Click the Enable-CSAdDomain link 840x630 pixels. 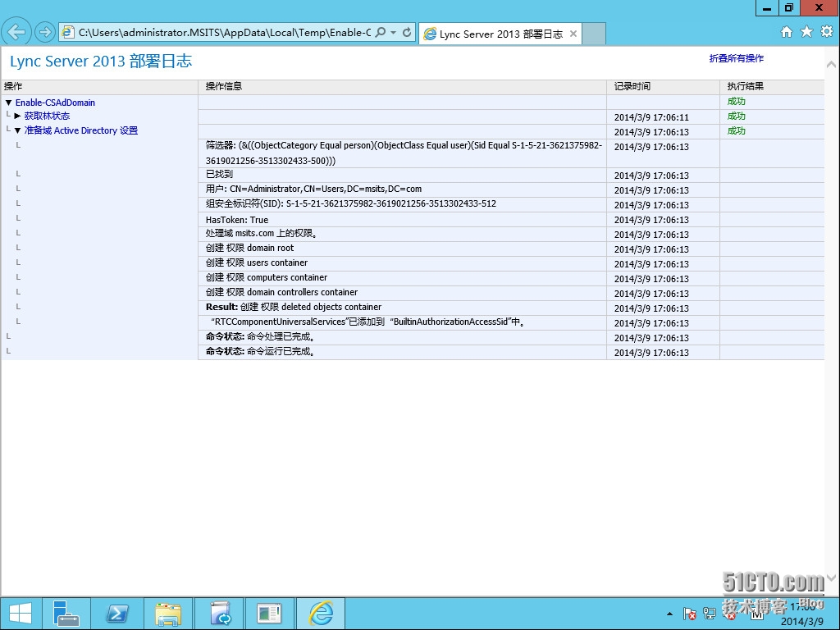pos(55,103)
